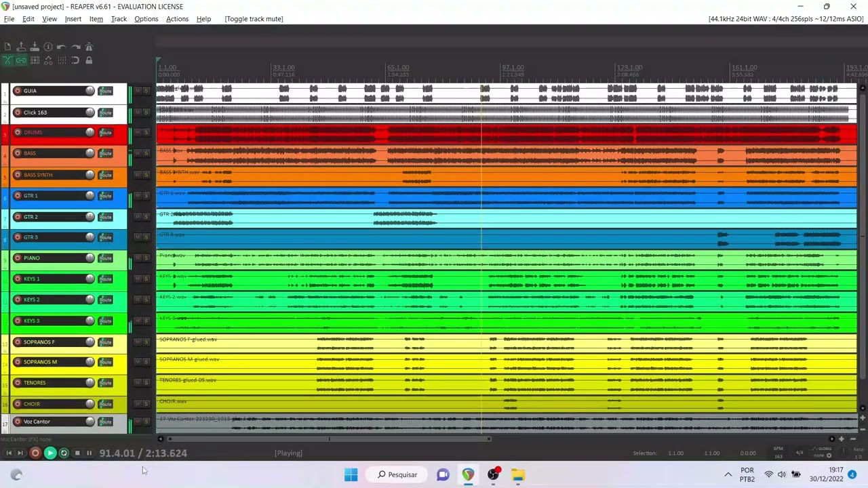This screenshot has width=868, height=488.
Task: Open Project Settings info icon
Action: (x=48, y=47)
